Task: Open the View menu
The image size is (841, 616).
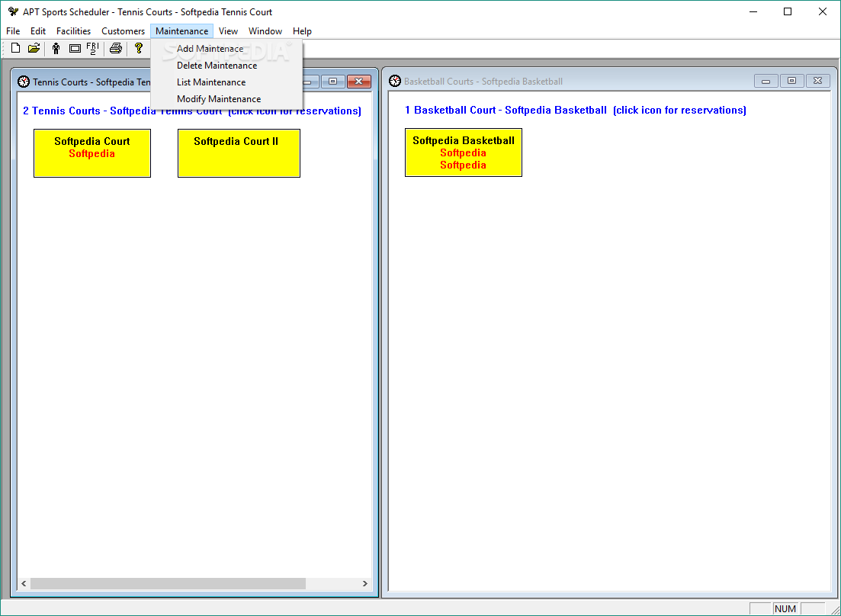Action: click(x=228, y=31)
